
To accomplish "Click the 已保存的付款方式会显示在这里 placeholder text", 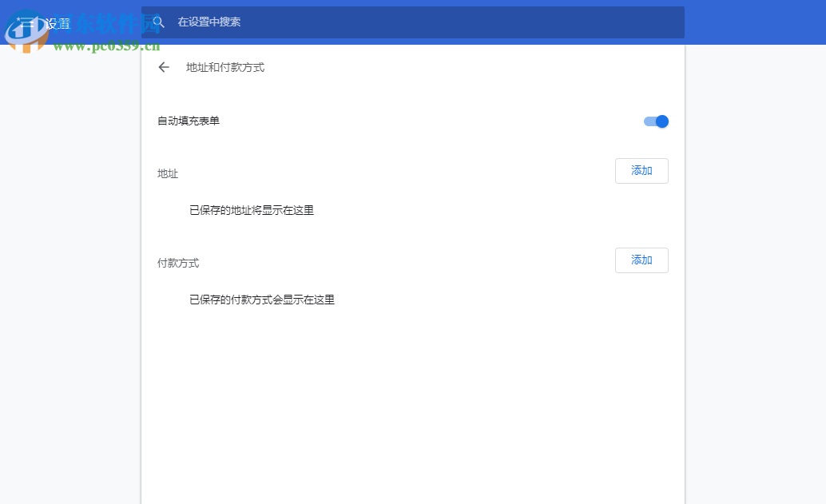I will pos(262,300).
